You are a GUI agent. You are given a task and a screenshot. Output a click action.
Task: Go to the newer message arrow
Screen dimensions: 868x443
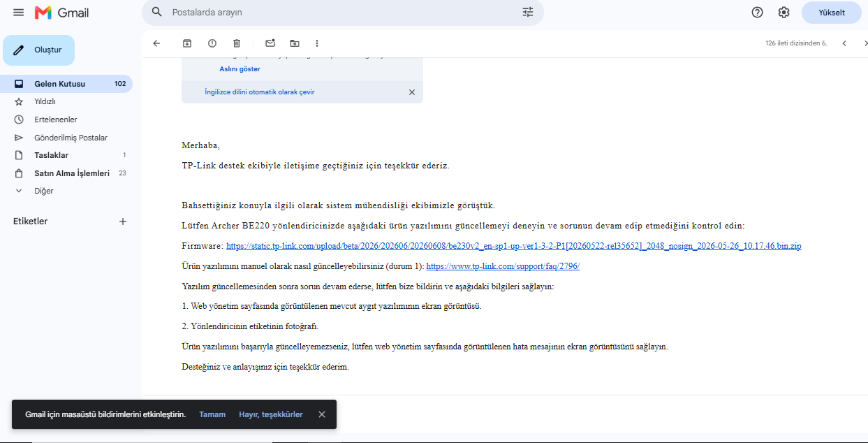coord(844,43)
